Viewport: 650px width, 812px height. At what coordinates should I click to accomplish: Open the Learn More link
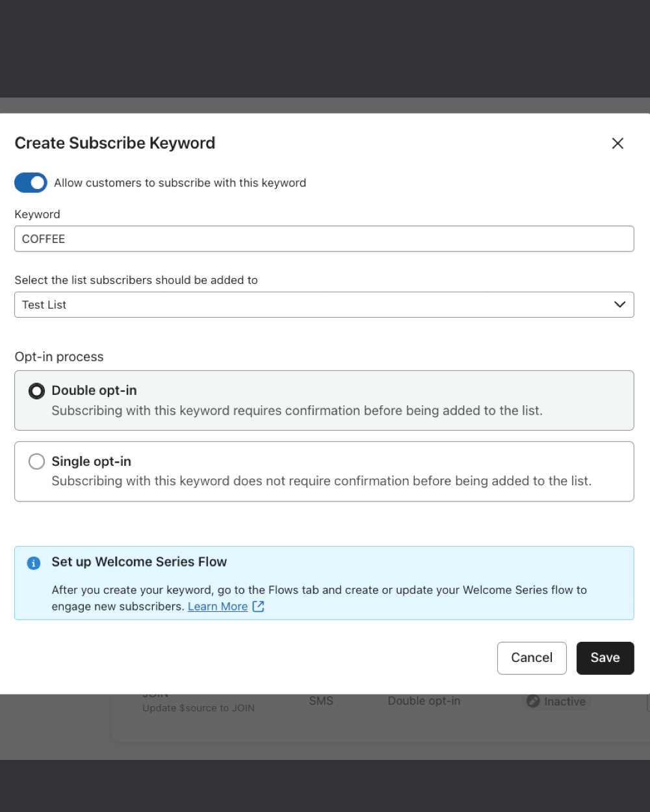(x=218, y=607)
